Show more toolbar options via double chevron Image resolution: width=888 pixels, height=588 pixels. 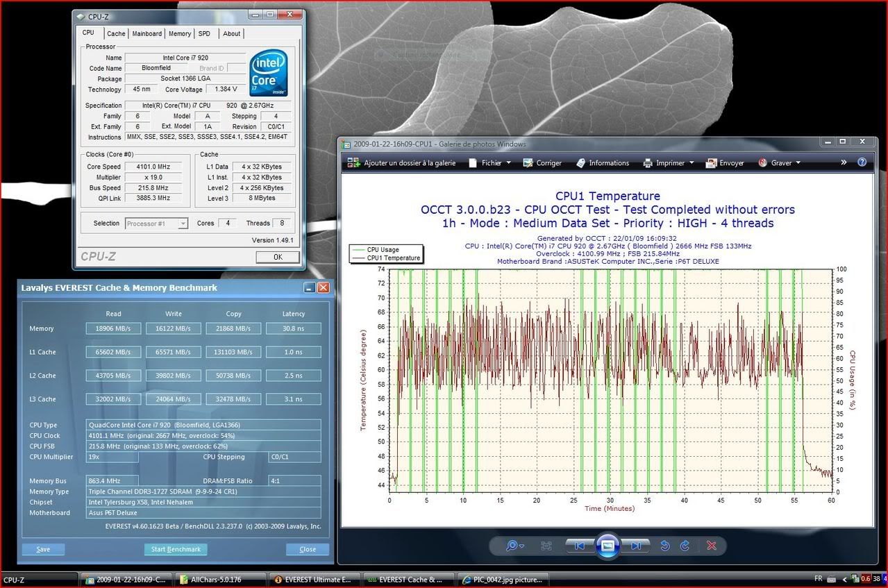[844, 162]
